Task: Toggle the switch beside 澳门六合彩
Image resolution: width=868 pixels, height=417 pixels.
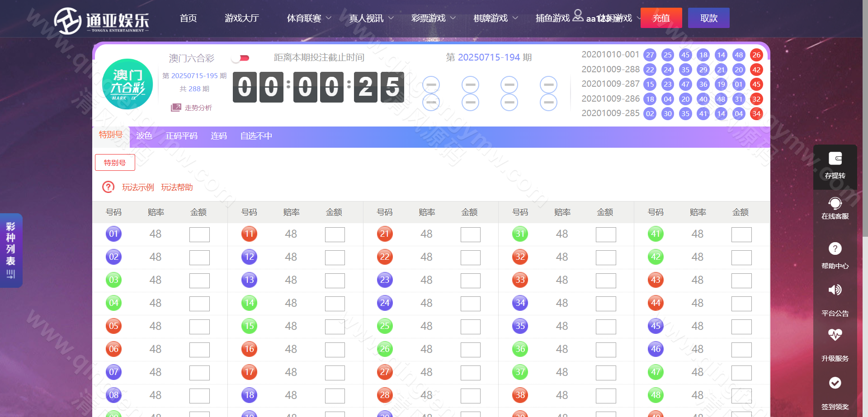Action: [240, 58]
